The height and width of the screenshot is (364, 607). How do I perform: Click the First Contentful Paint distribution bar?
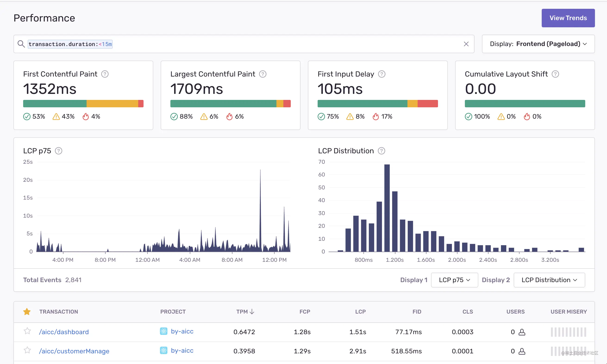83,104
